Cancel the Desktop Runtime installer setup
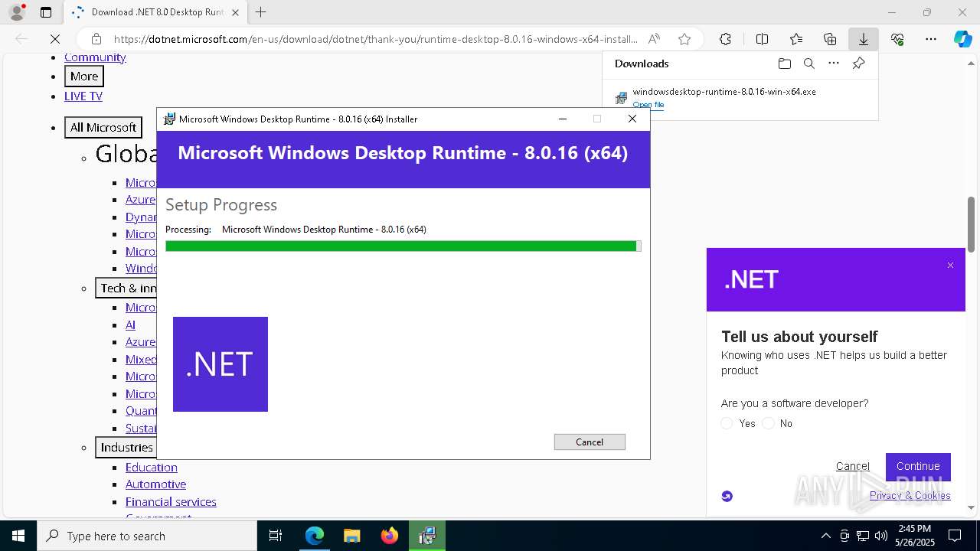 point(590,442)
